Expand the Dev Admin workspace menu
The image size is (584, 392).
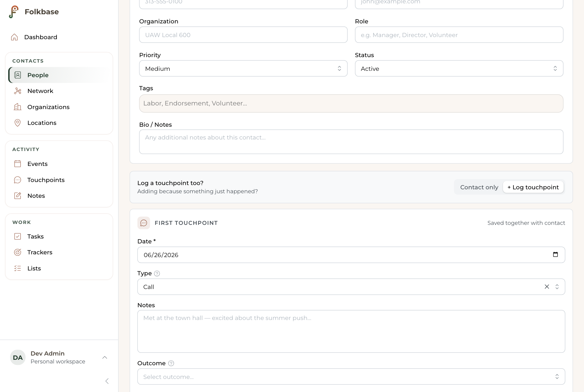[105, 357]
